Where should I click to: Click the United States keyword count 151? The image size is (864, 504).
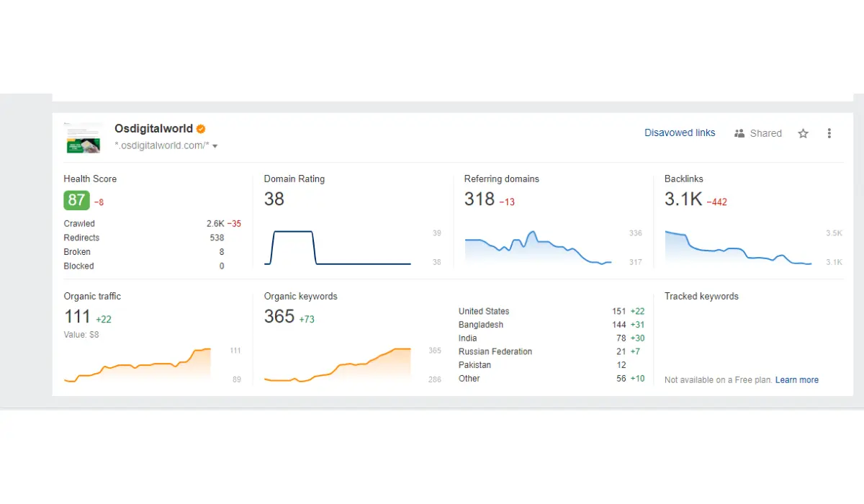click(x=619, y=312)
